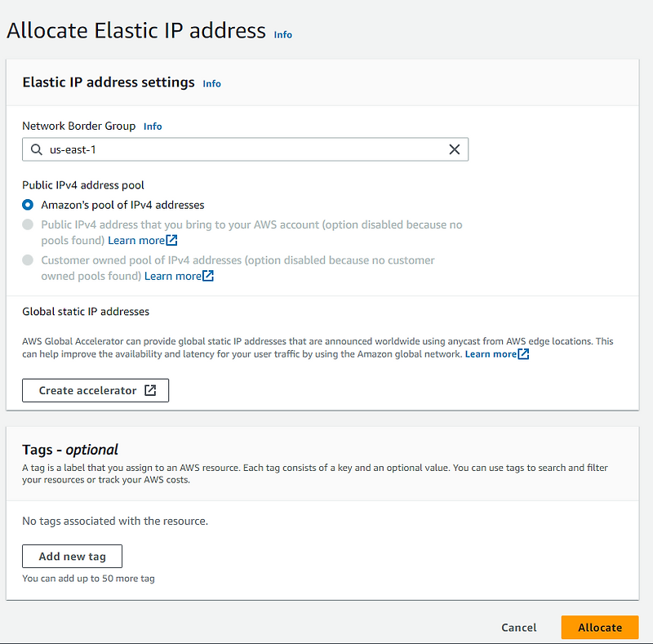
Task: Click the Public IPv4 address pool label
Action: click(83, 184)
